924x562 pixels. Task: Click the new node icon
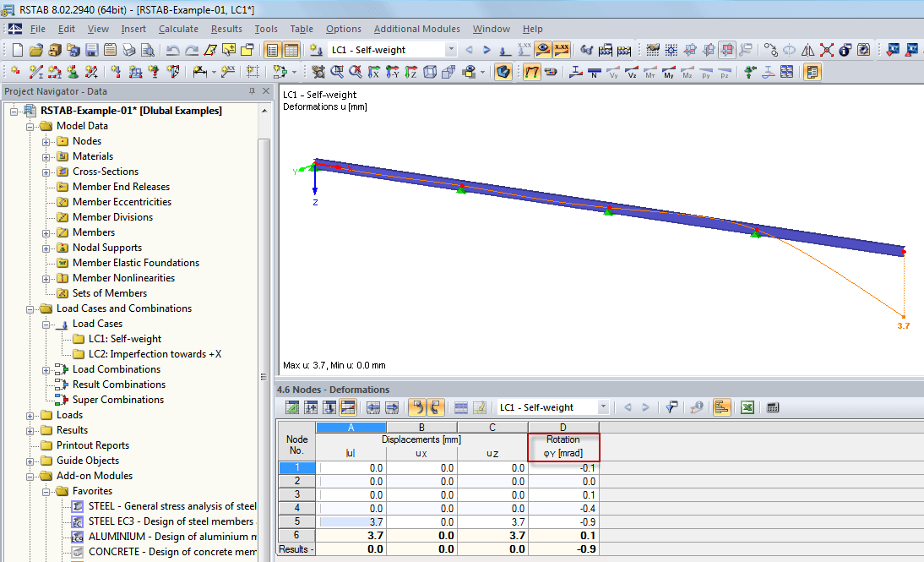[x=15, y=72]
